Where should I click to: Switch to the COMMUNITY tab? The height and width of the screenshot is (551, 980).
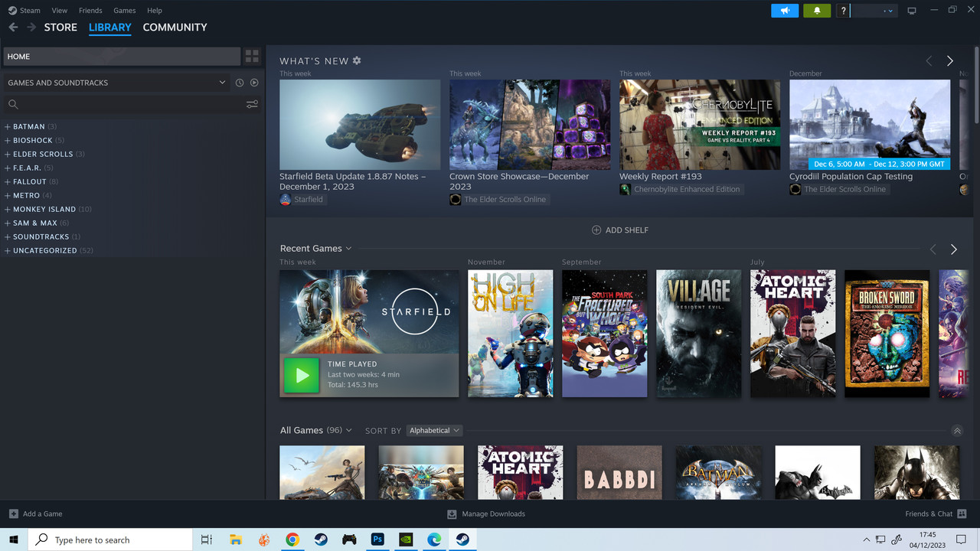pos(175,28)
